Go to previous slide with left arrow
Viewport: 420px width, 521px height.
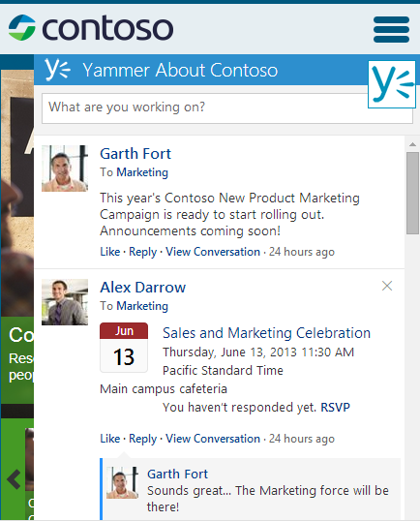coord(14,479)
